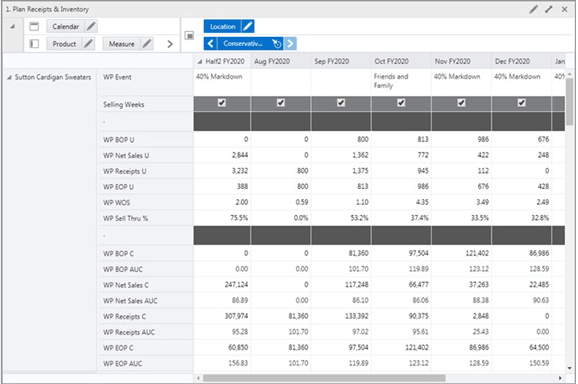Open the Product dimension tile
The width and height of the screenshot is (578, 384).
64,44
